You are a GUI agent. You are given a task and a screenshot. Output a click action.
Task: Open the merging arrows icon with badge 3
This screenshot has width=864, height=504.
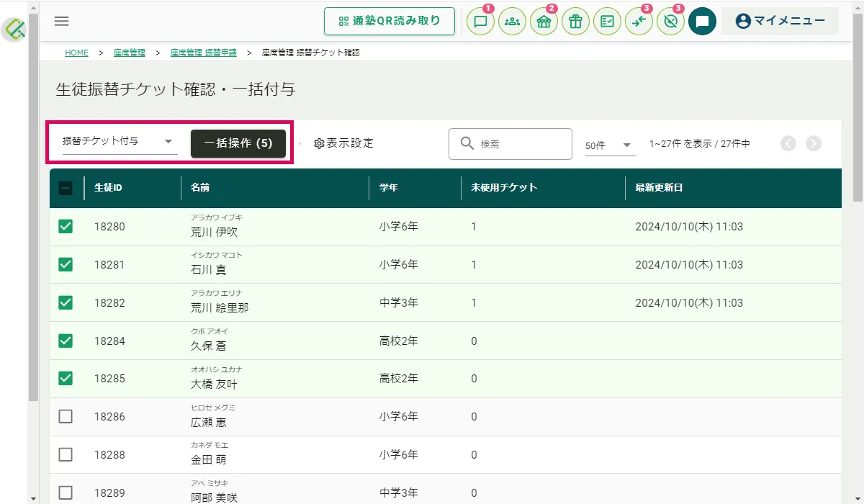639,21
